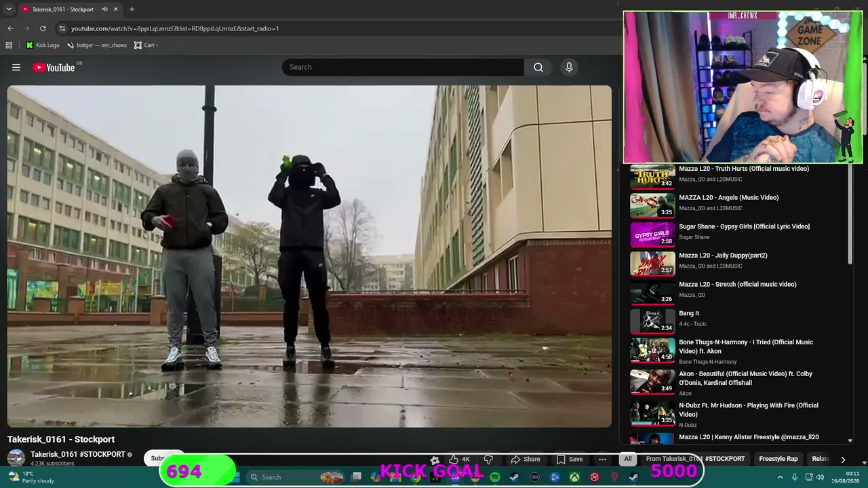
Task: Select the All filter chip
Action: [628, 459]
